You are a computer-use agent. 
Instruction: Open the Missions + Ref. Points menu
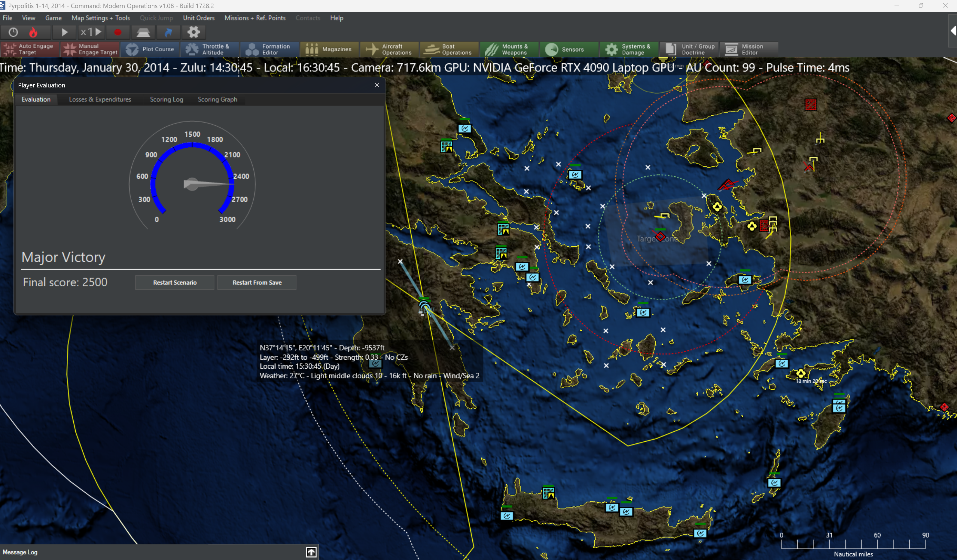coord(255,18)
